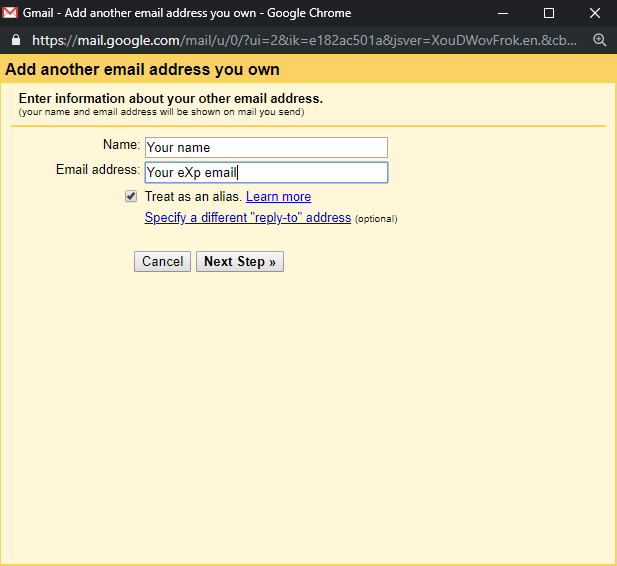This screenshot has width=617, height=566.
Task: Click the "Treat as an alias." label
Action: click(x=193, y=196)
